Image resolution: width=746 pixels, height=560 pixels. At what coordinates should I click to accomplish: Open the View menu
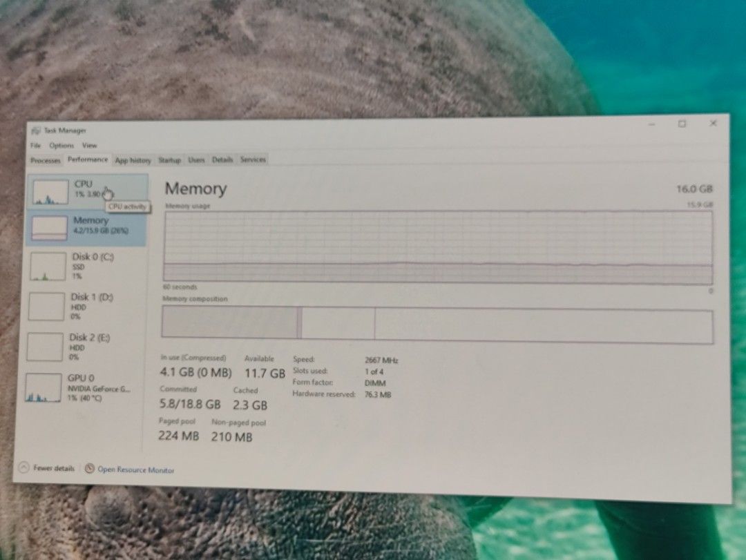89,146
